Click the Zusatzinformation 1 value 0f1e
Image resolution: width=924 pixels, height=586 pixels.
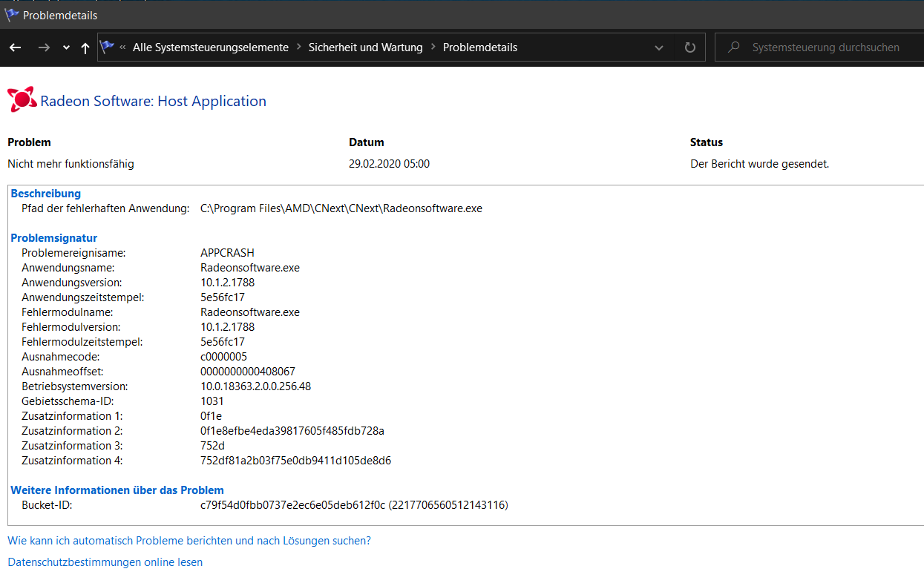pos(212,416)
